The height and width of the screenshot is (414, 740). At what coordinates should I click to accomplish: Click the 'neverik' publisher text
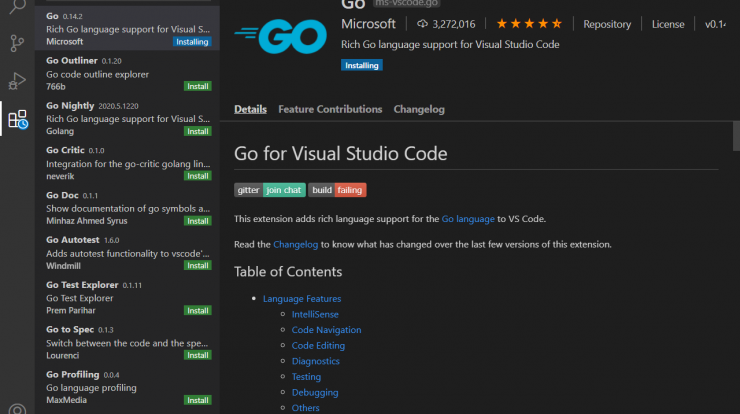[60, 176]
